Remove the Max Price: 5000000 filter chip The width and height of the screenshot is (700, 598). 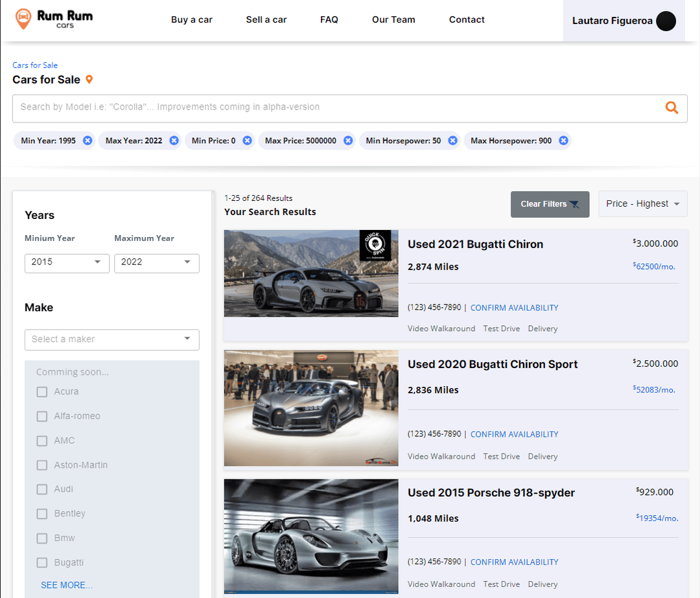click(348, 140)
